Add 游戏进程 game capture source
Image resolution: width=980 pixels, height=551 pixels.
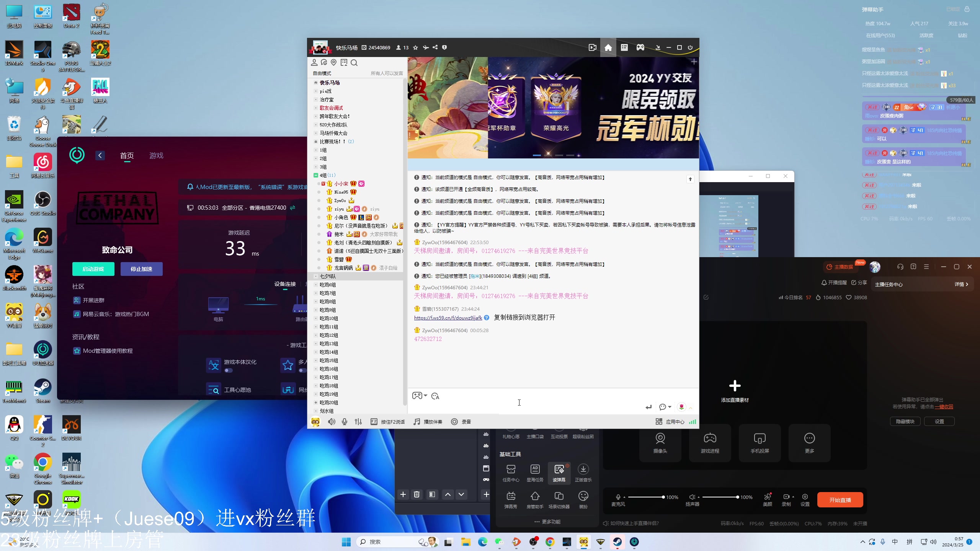(x=710, y=442)
